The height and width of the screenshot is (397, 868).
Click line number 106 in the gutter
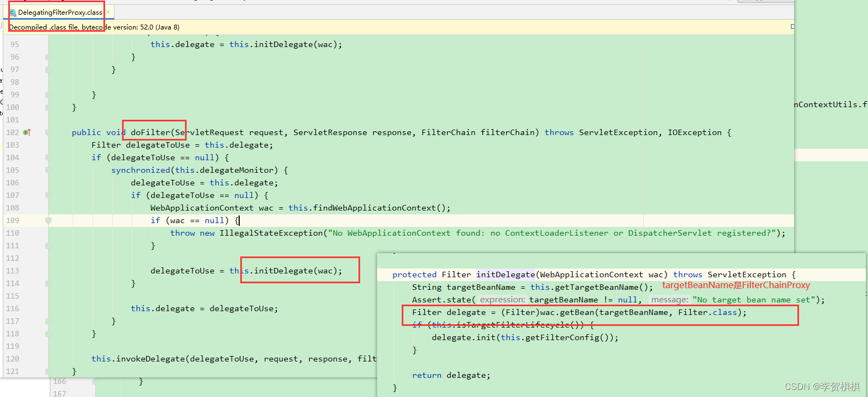coord(12,183)
